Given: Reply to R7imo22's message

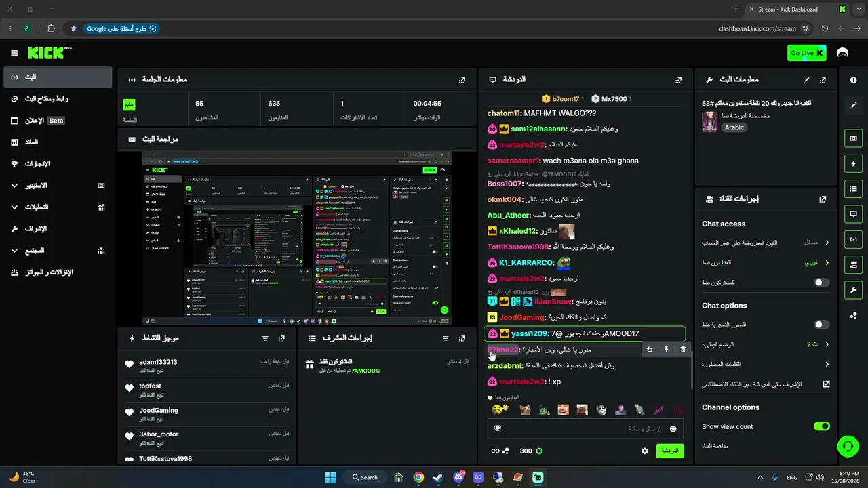Looking at the screenshot, I should point(650,350).
